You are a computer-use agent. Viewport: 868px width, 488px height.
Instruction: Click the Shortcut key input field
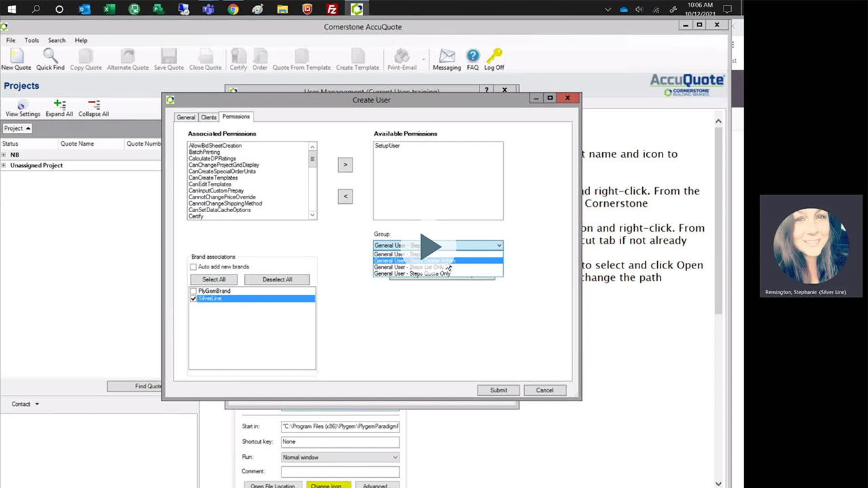[340, 442]
